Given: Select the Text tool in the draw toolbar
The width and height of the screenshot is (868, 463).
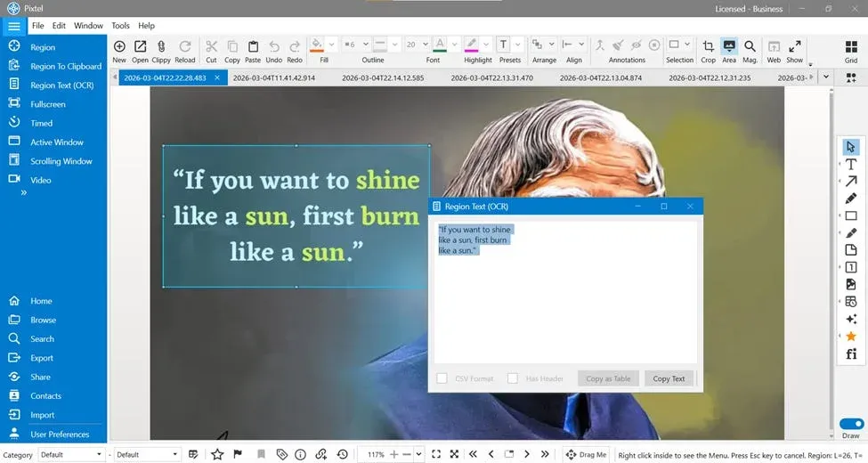Looking at the screenshot, I should pos(851,164).
